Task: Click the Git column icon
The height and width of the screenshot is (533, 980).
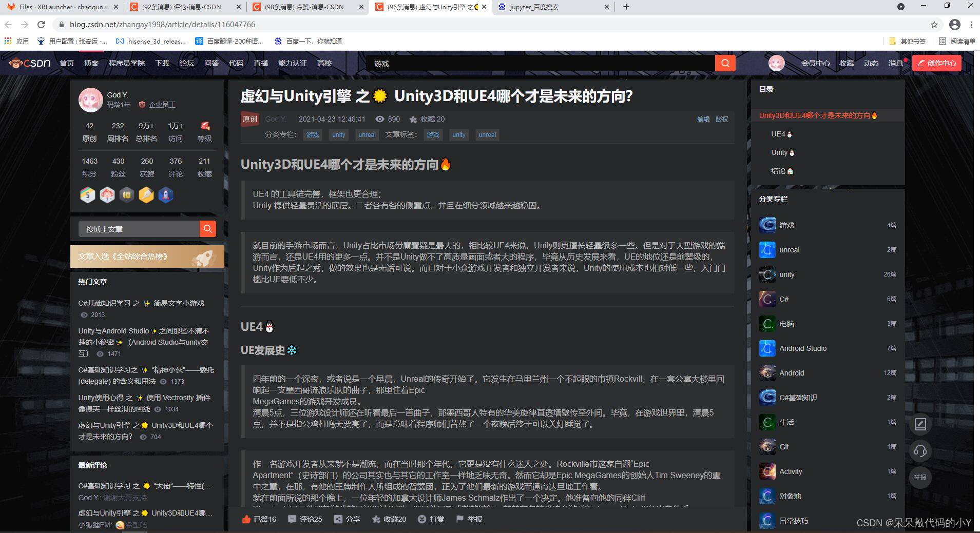Action: [767, 446]
